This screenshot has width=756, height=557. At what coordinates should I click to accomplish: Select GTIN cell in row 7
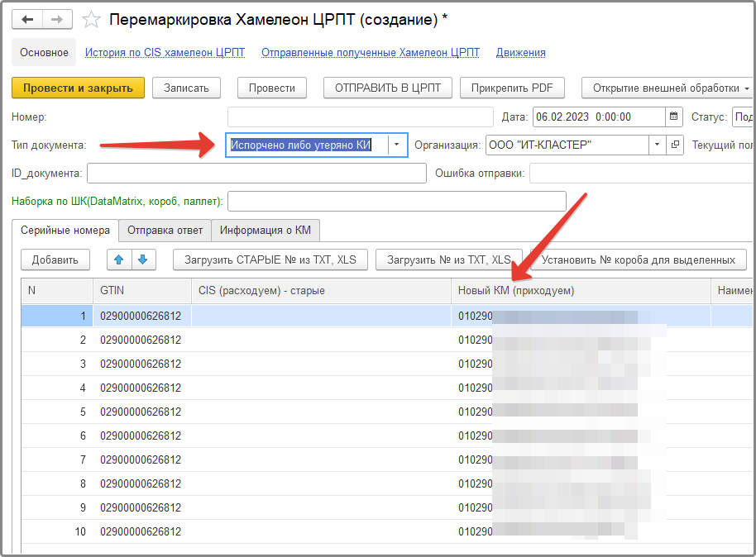[x=142, y=459]
